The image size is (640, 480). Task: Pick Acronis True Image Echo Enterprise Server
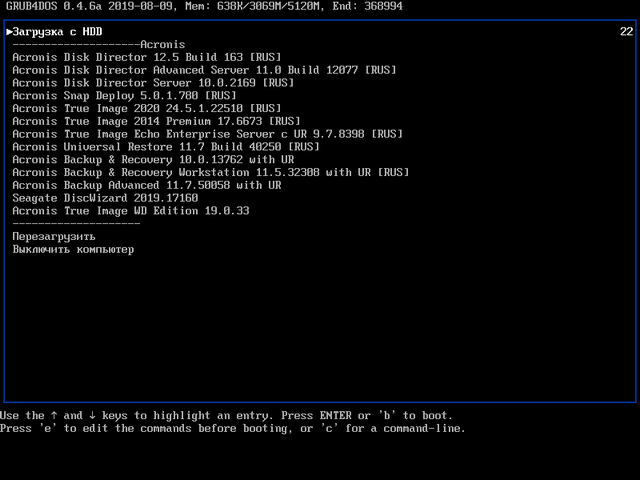(x=207, y=134)
